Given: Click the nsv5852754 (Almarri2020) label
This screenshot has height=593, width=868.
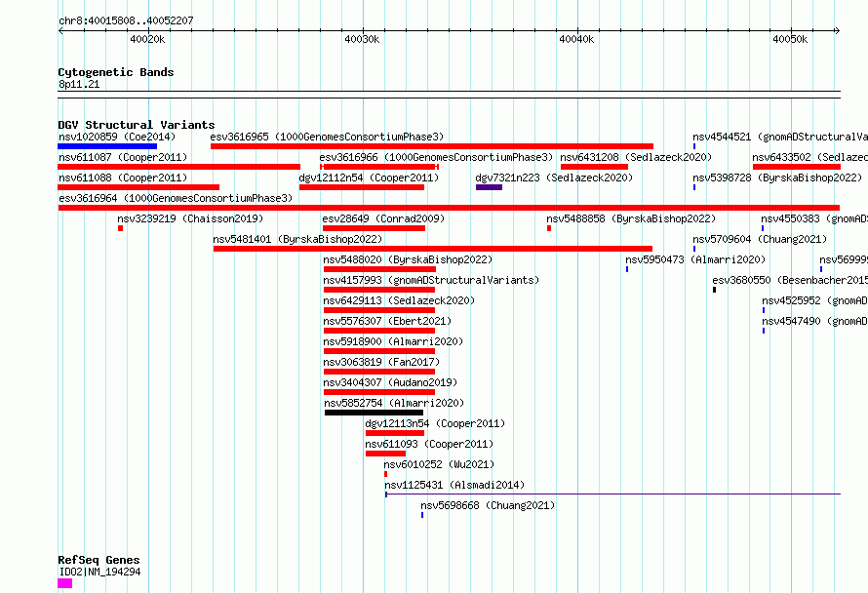Looking at the screenshot, I should click(x=394, y=403).
